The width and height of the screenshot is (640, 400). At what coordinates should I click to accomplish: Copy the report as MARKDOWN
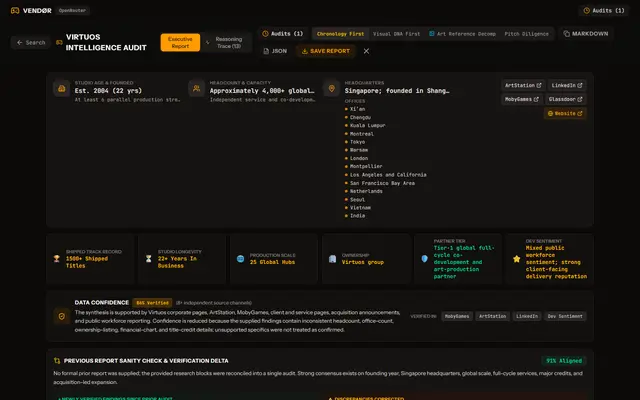(x=586, y=34)
